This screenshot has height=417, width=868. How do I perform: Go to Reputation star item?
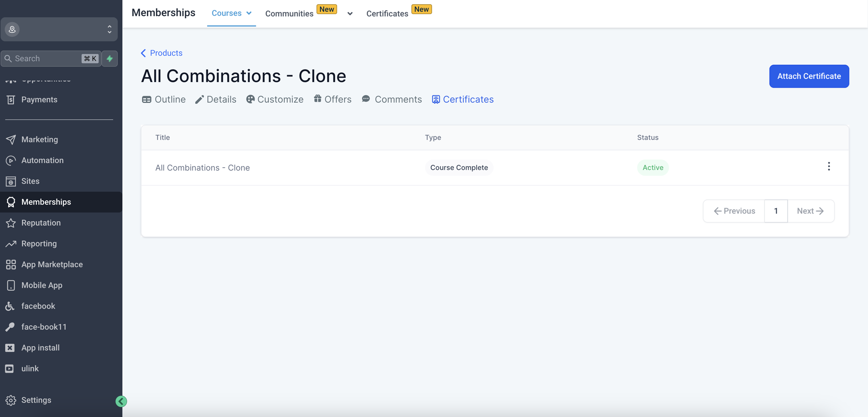pyautogui.click(x=41, y=223)
